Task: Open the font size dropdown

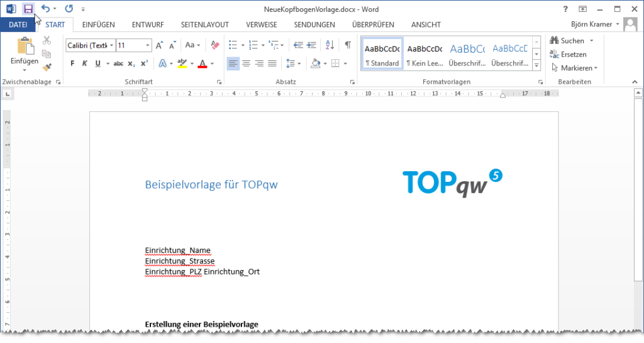Action: coord(148,45)
